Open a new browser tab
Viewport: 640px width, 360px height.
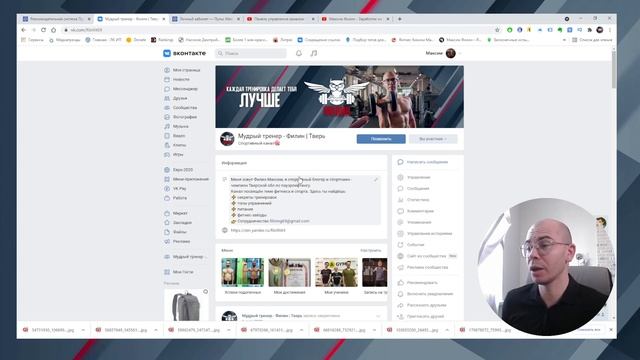tap(400, 19)
